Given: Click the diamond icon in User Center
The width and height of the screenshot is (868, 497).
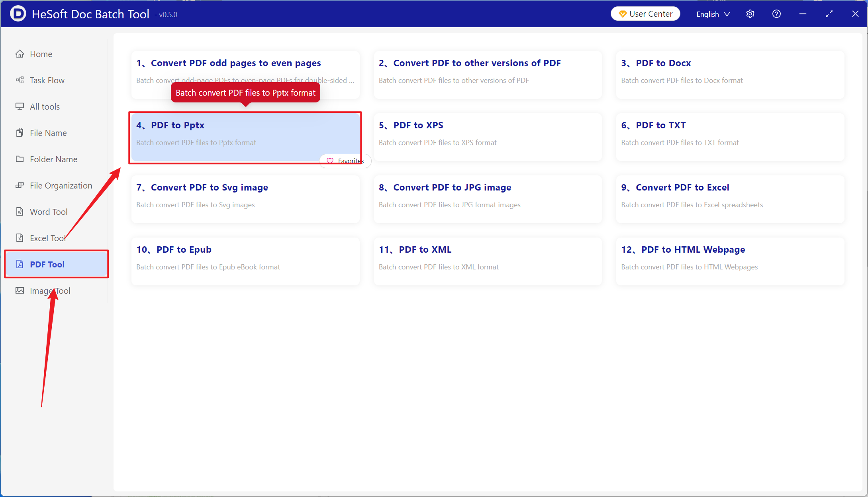Looking at the screenshot, I should 622,14.
